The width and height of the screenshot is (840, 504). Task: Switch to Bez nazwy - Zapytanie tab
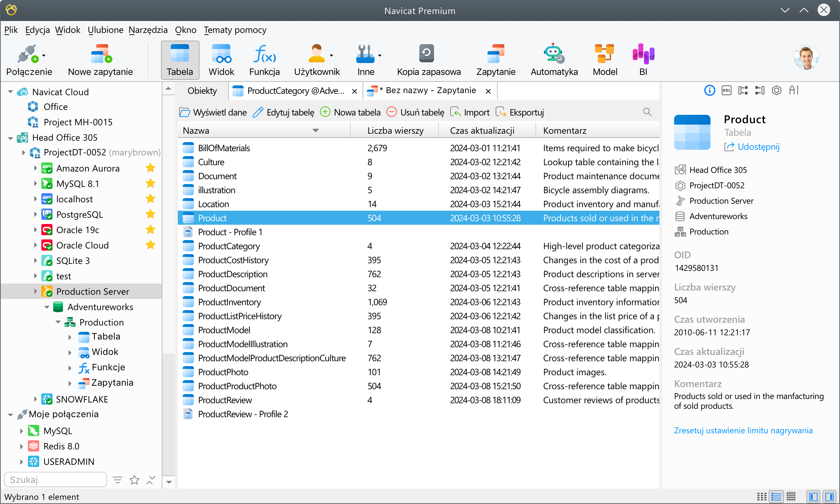[x=430, y=91]
